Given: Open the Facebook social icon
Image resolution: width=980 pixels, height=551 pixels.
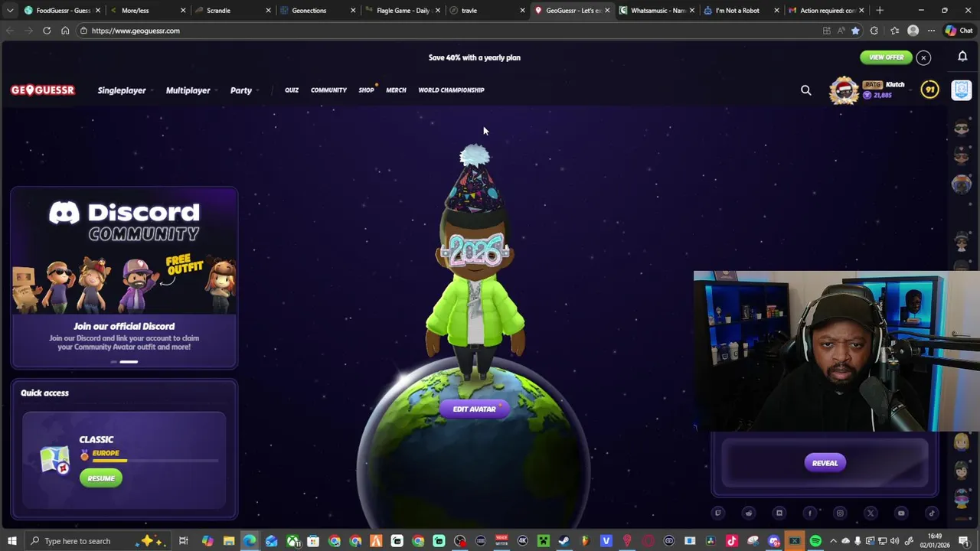Looking at the screenshot, I should 810,514.
